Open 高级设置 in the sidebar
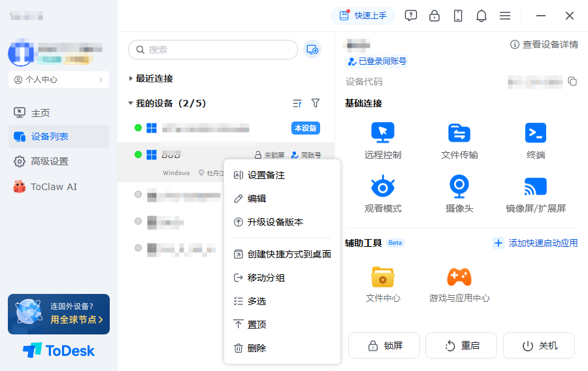The width and height of the screenshot is (588, 371). coord(59,161)
